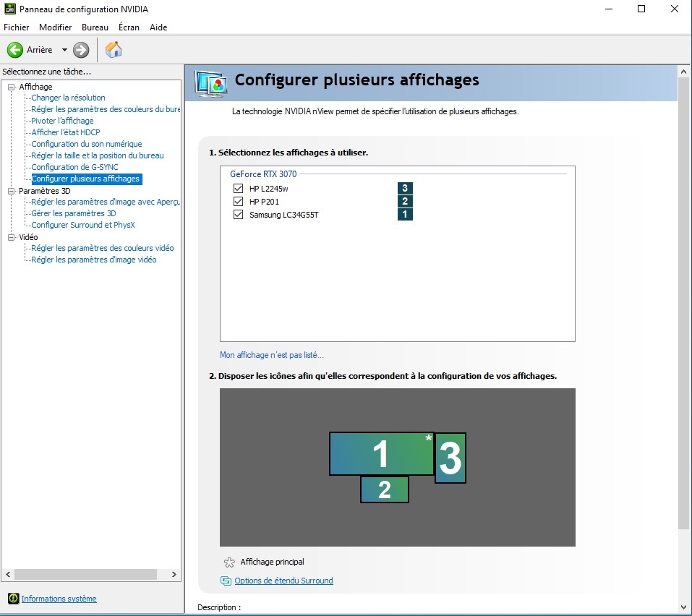
Task: Open the Écran menu
Action: (x=129, y=27)
